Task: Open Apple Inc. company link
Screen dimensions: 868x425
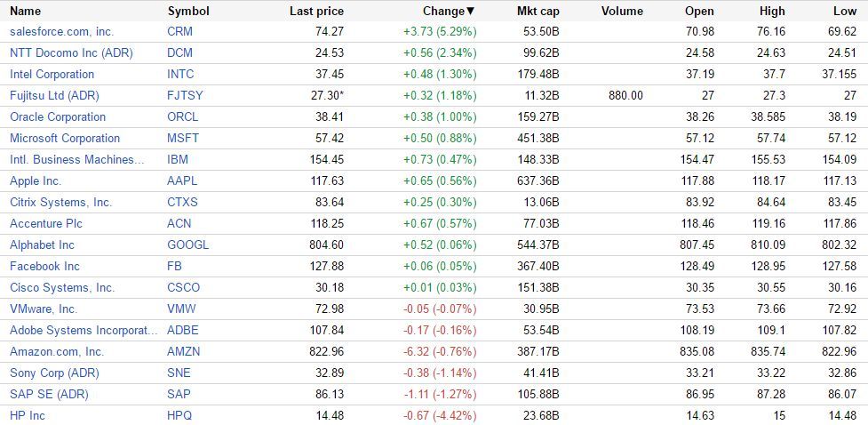Action: [x=36, y=180]
